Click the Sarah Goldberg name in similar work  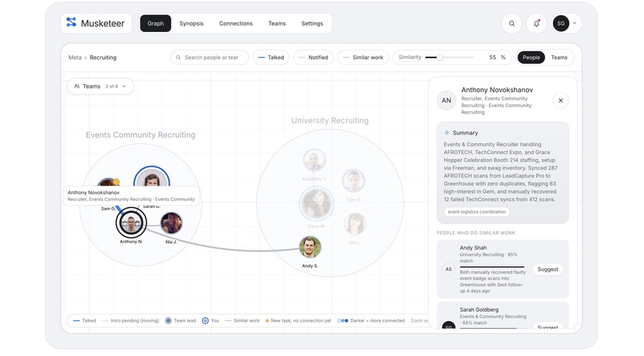click(479, 310)
